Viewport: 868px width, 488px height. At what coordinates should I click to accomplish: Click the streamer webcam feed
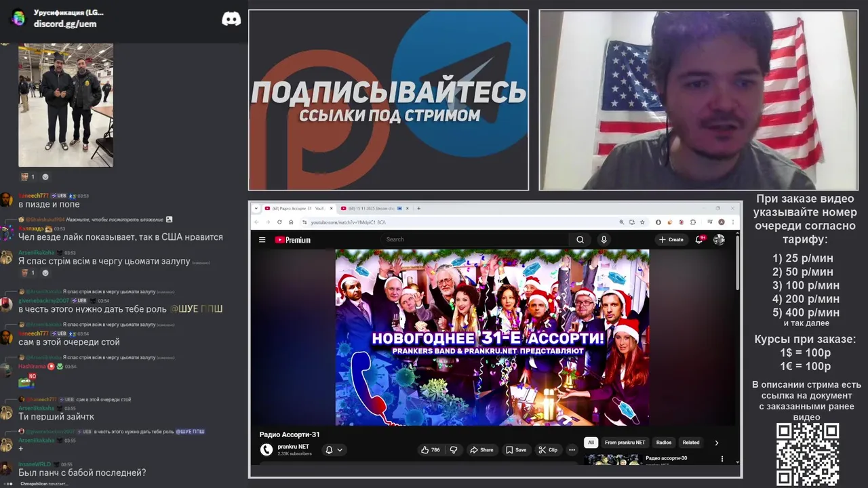click(698, 100)
